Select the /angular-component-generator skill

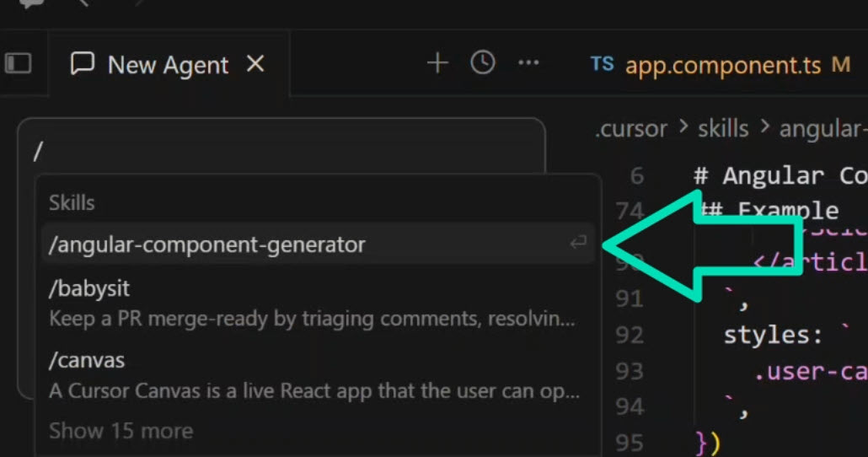click(x=318, y=244)
